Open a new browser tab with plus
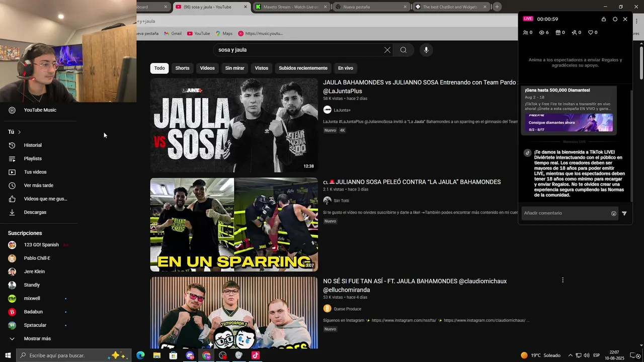644x362 pixels. 497,7
